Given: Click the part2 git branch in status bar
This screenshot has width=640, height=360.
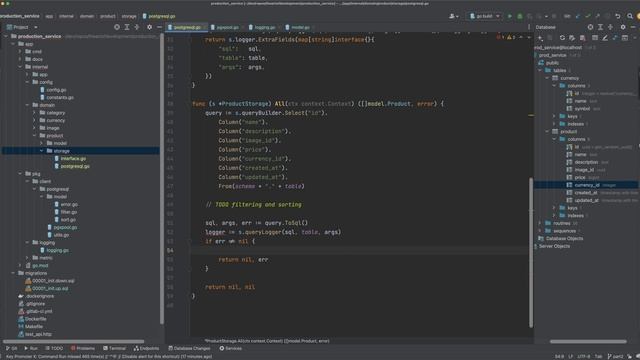Looking at the screenshot, I should click(615, 356).
